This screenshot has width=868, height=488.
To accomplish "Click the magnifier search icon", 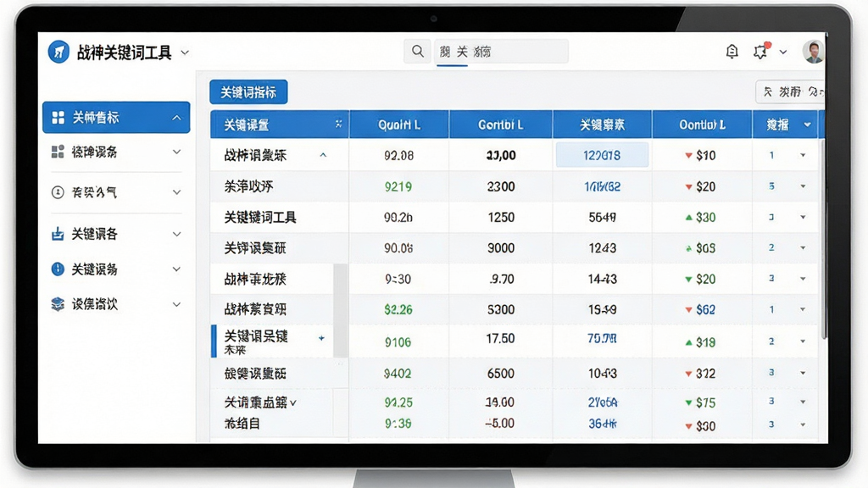I will [418, 52].
